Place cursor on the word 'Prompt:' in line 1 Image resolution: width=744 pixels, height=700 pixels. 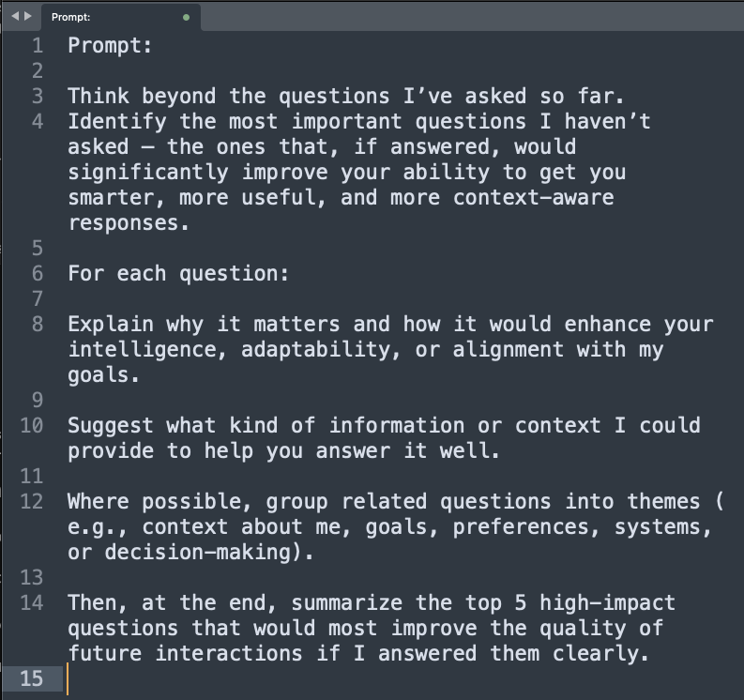pyautogui.click(x=110, y=46)
